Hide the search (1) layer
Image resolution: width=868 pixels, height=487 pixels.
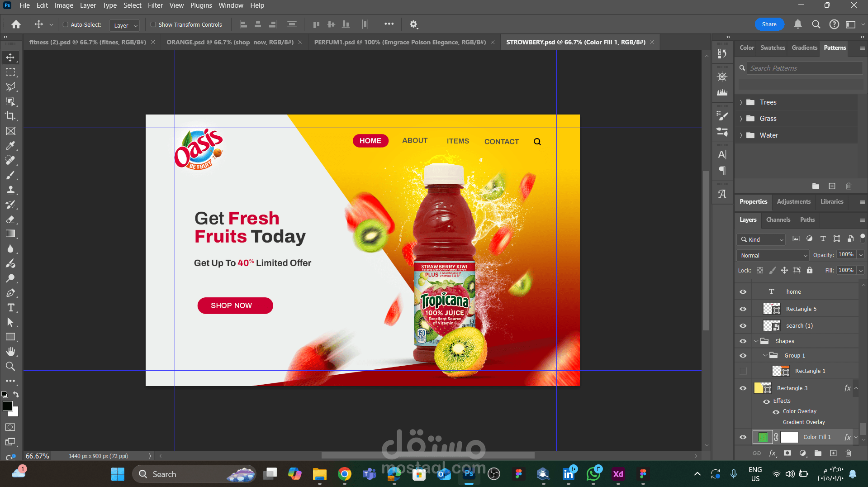tap(743, 326)
